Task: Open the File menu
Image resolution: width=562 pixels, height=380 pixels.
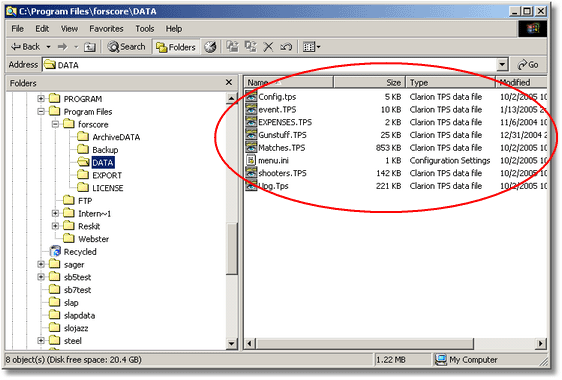Action: coord(17,29)
